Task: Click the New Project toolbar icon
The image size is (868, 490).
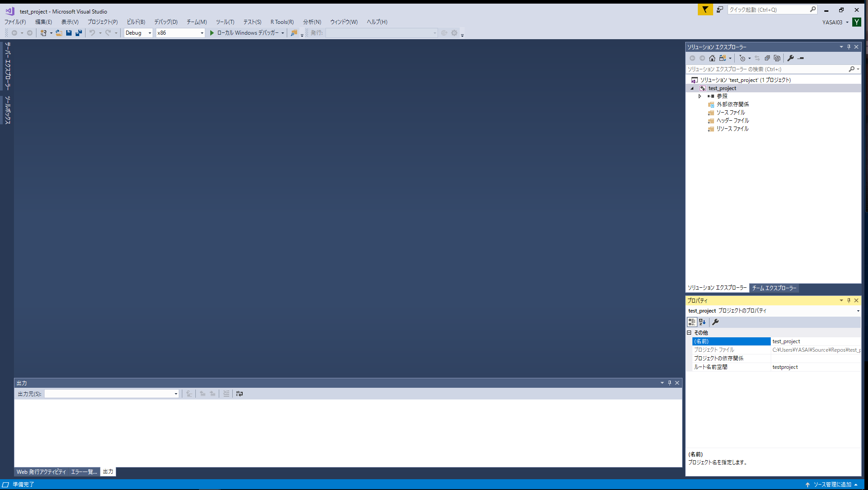Action: coord(44,33)
